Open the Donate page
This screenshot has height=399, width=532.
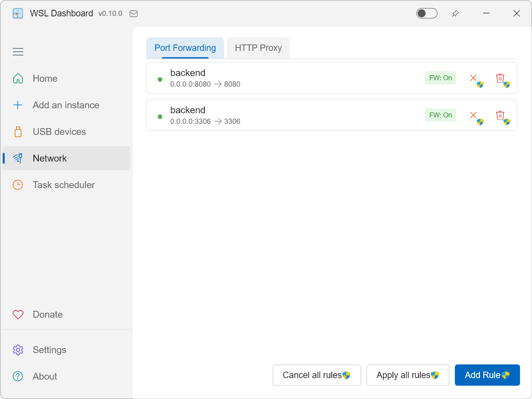click(66, 315)
